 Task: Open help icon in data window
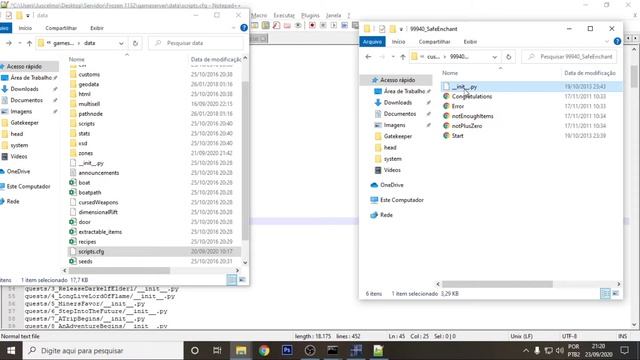(x=244, y=28)
